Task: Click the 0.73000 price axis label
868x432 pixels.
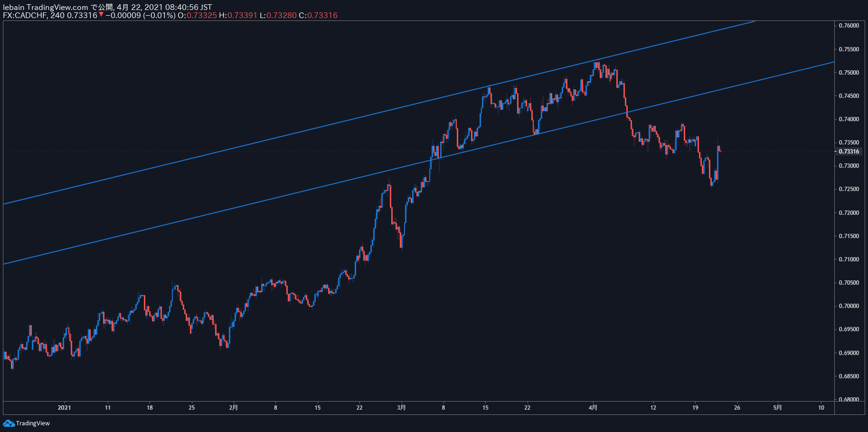Action: click(x=849, y=166)
